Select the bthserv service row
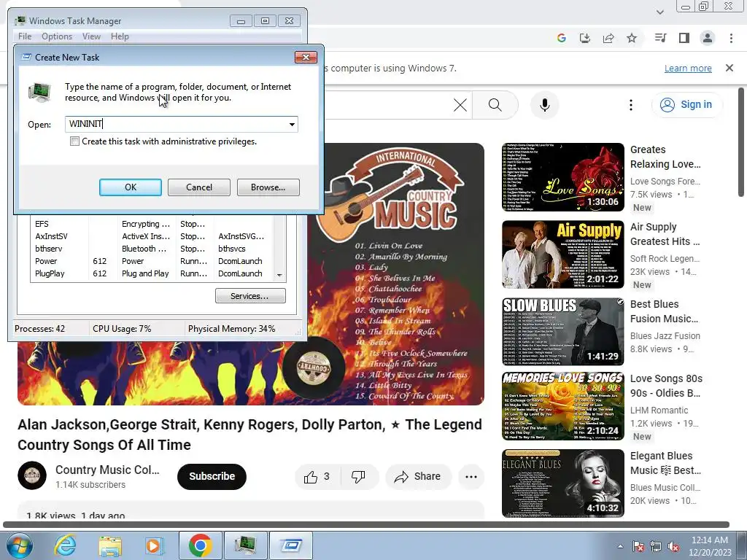Image resolution: width=747 pixels, height=560 pixels. tap(152, 249)
